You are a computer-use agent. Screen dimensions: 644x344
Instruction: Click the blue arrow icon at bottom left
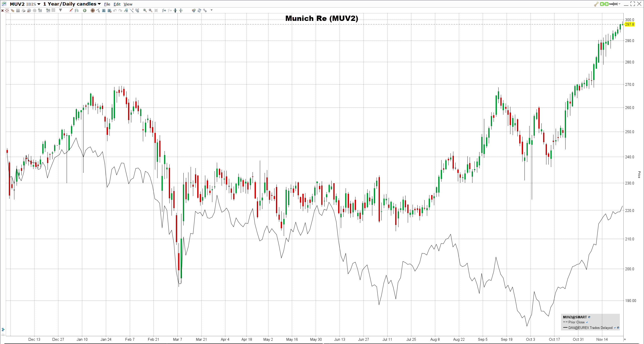3,329
